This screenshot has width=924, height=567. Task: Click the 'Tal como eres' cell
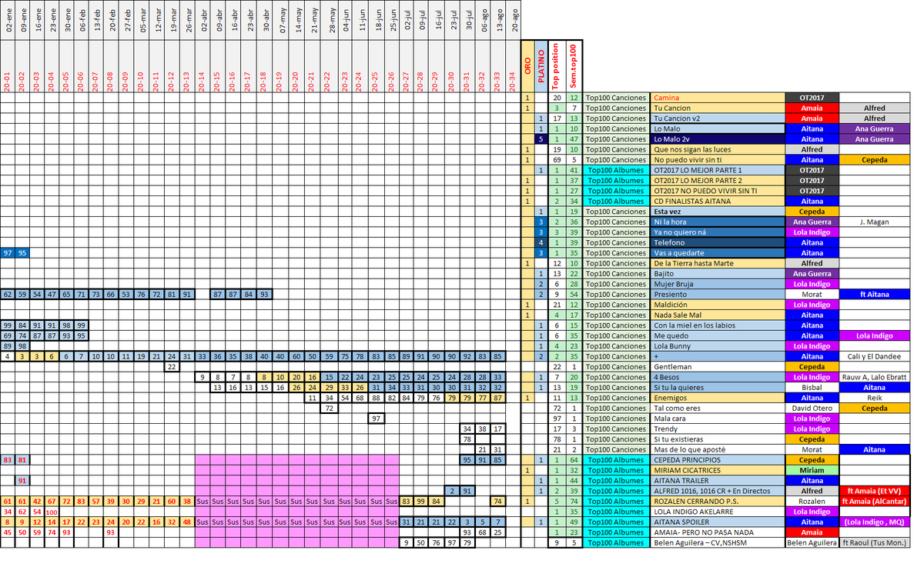[x=717, y=409]
